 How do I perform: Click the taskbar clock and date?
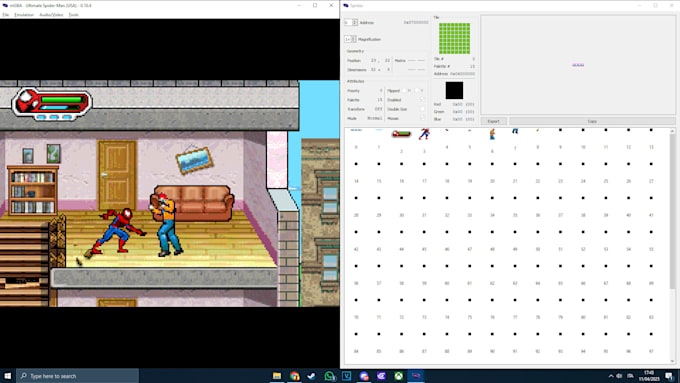coord(649,376)
